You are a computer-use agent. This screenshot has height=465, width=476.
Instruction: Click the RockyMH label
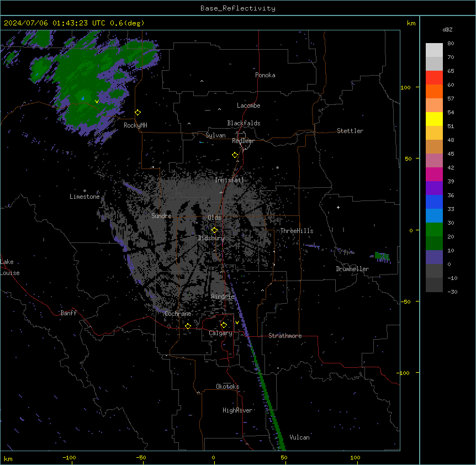135,125
